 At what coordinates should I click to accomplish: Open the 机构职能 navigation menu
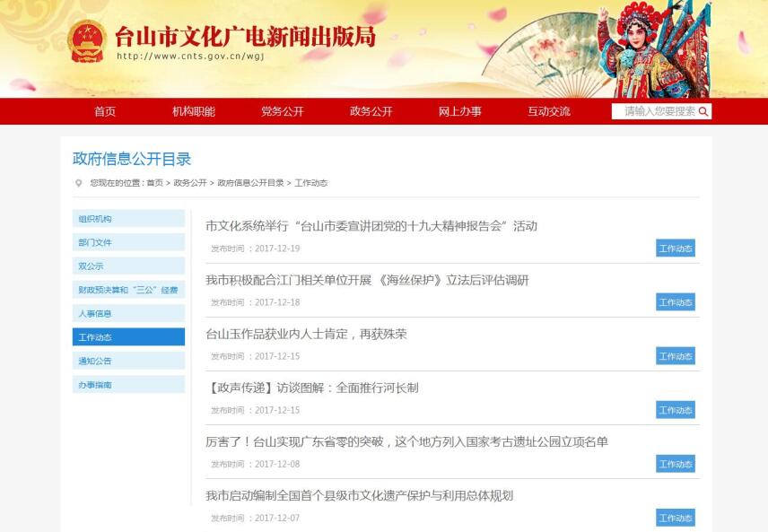(194, 111)
